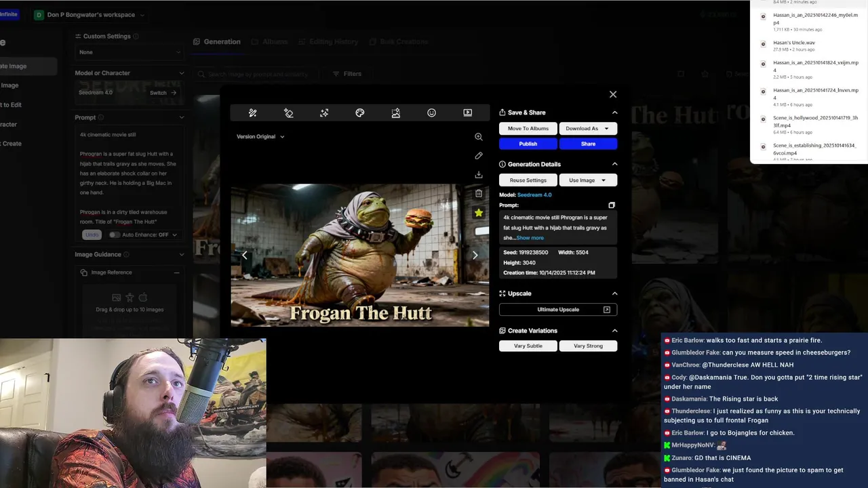Click the Prompt info icon
The height and width of the screenshot is (488, 868).
[x=102, y=118]
